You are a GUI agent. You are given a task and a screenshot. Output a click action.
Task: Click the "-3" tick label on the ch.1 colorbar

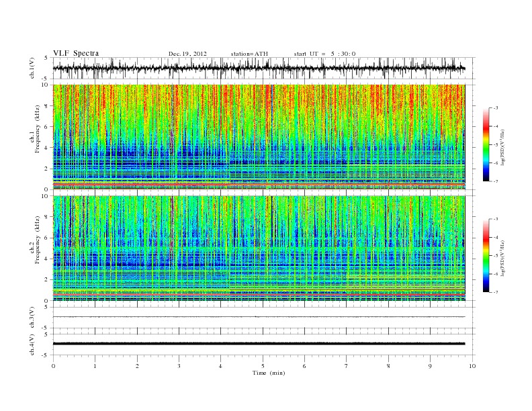pos(495,108)
